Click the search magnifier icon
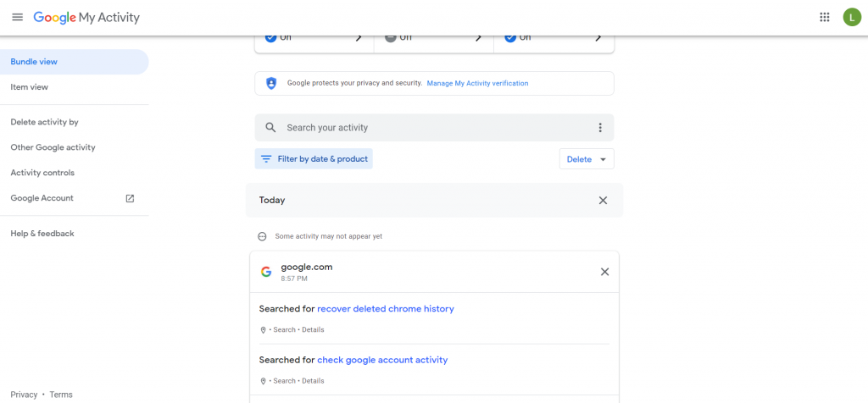Viewport: 868px width, 403px height. coord(270,128)
